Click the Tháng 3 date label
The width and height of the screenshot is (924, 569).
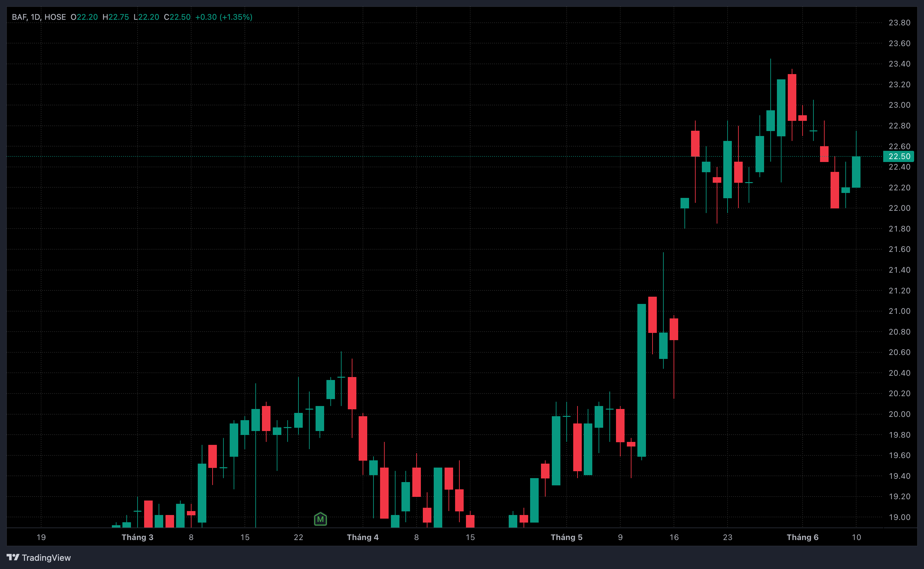137,537
